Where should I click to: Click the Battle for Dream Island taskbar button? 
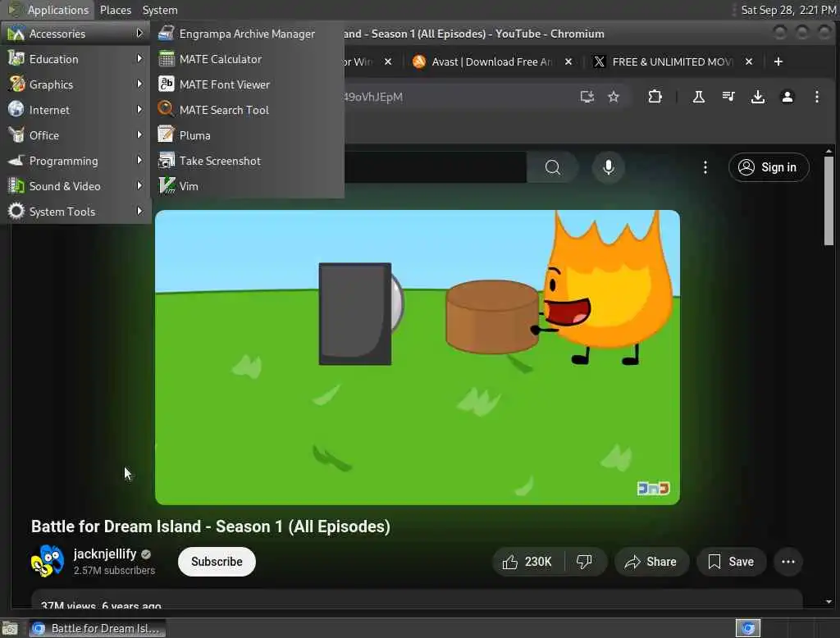click(x=97, y=628)
